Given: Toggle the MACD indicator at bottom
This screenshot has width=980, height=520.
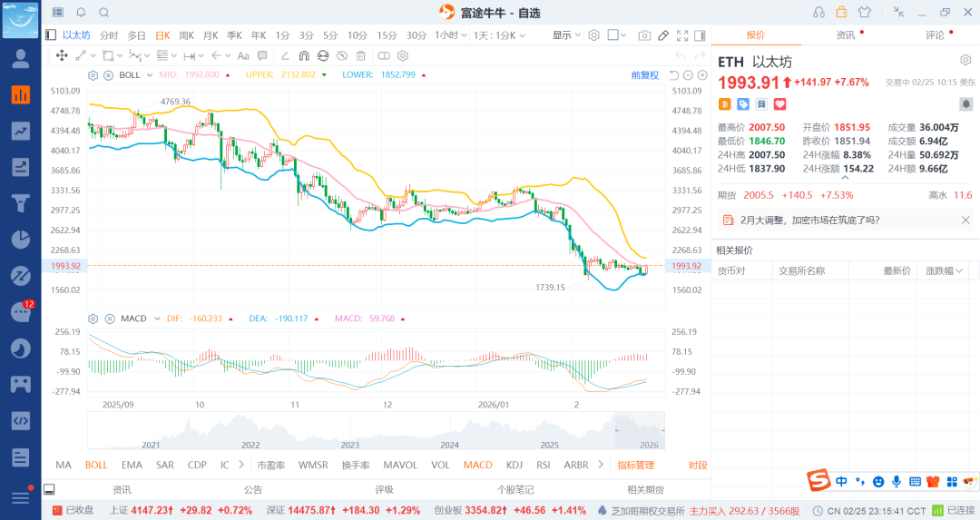Looking at the screenshot, I should click(x=477, y=465).
